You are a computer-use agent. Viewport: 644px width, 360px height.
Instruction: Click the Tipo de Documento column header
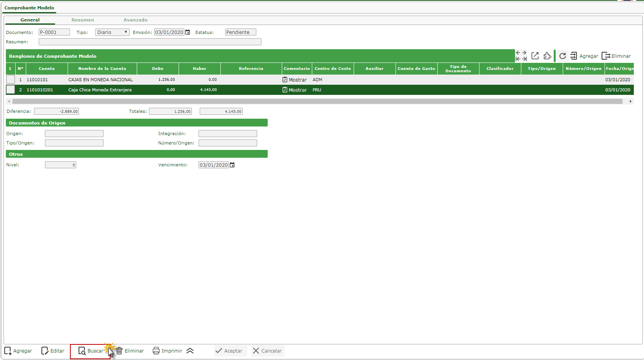coord(458,69)
